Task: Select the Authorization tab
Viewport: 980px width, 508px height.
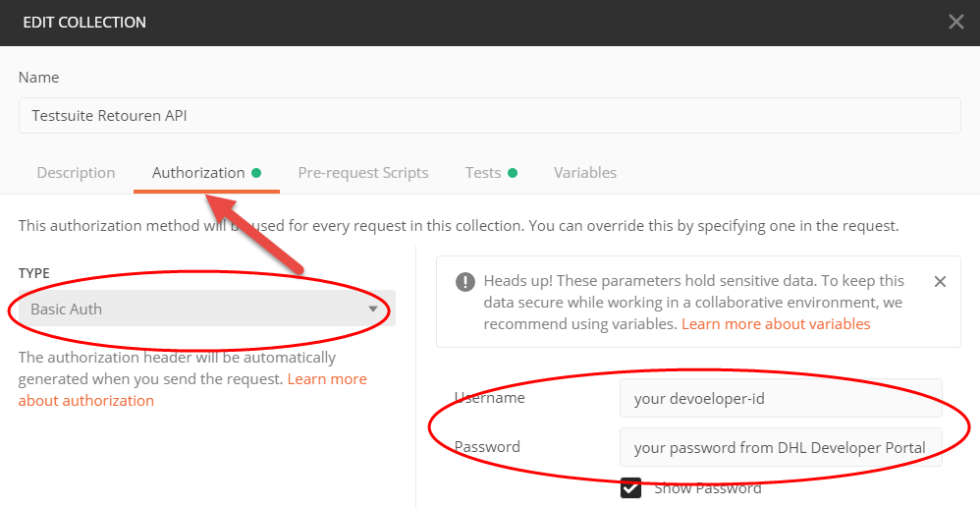Action: coord(198,173)
